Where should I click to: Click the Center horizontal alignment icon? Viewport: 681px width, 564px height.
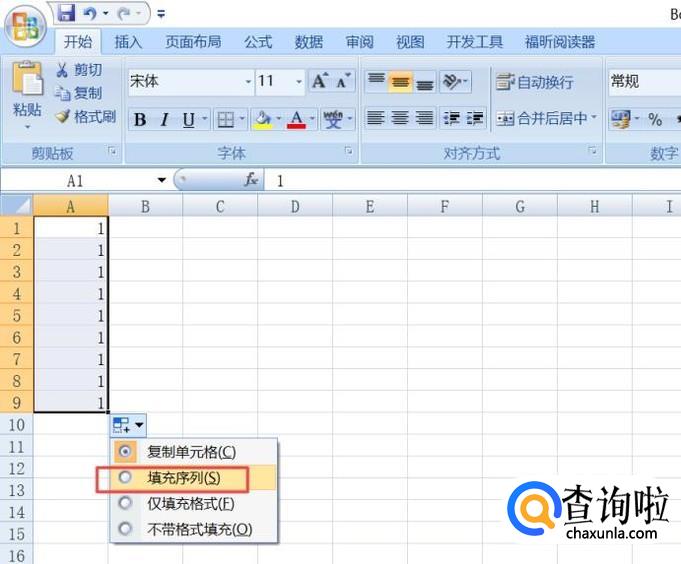400,118
